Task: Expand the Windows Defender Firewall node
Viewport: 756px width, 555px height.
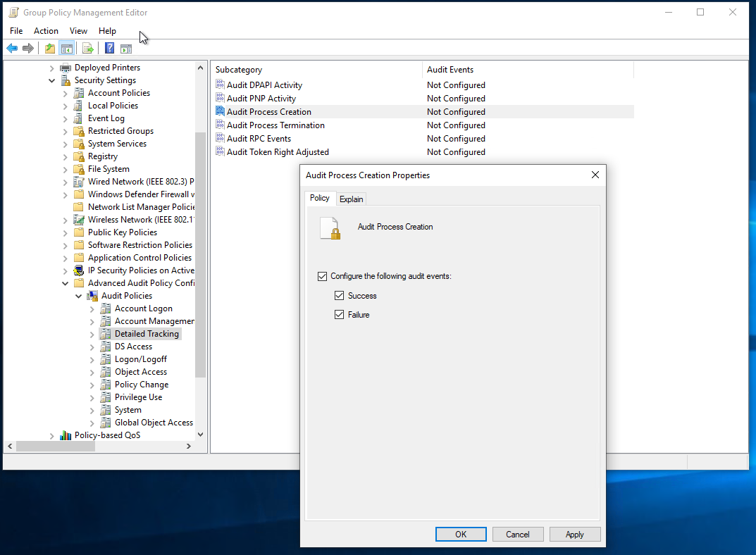Action: tap(65, 194)
